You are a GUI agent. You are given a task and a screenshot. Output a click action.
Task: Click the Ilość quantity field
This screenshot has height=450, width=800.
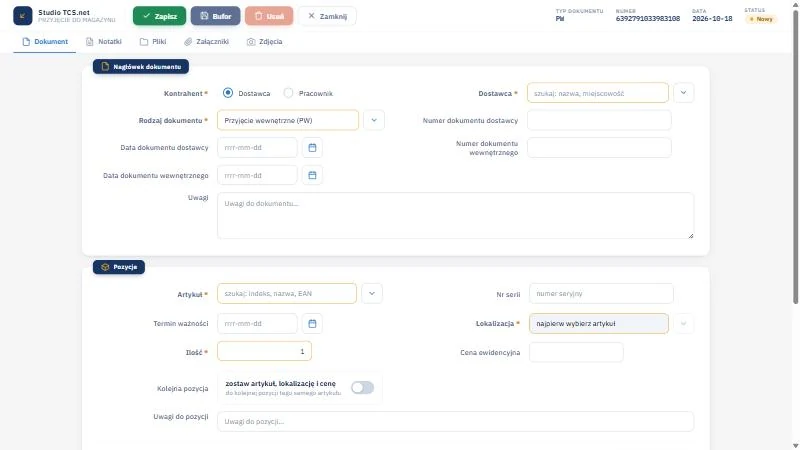264,351
